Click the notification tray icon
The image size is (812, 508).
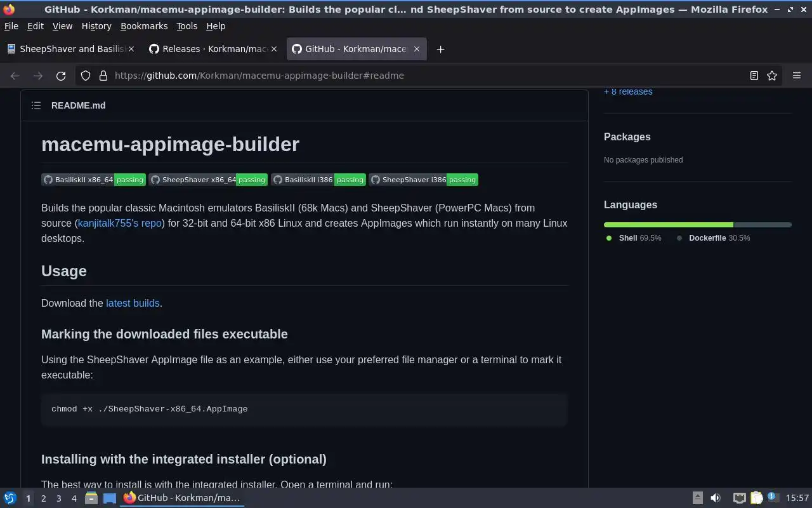(x=773, y=497)
